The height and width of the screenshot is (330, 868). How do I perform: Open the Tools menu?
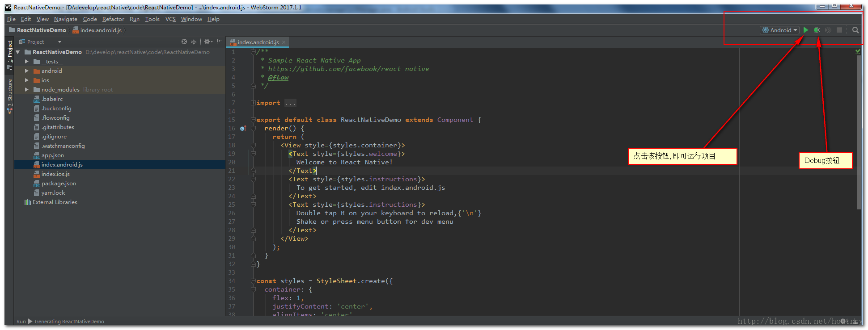[152, 19]
